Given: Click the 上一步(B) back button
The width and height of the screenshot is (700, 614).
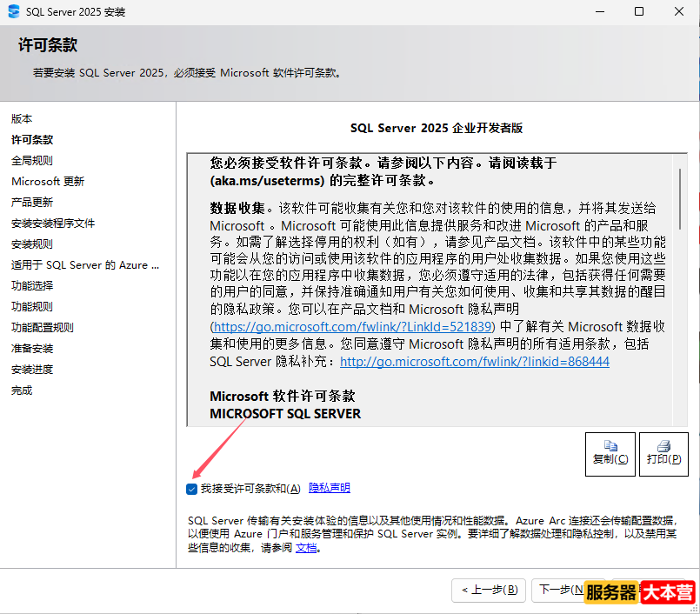Looking at the screenshot, I should [x=488, y=590].
